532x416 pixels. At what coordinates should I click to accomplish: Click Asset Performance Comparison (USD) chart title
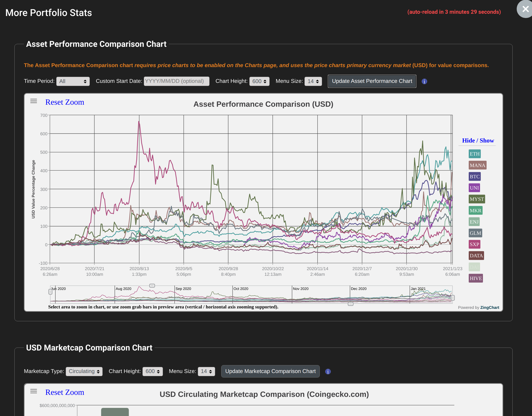click(x=263, y=104)
